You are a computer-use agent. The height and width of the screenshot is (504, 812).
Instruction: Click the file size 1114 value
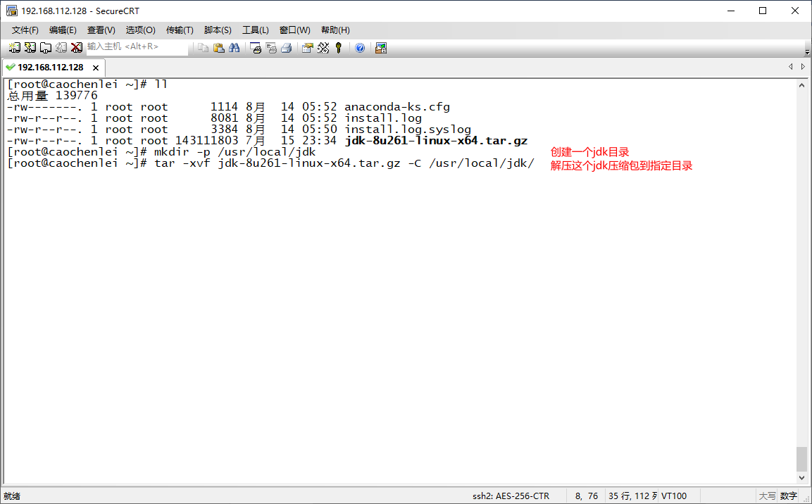pos(224,107)
